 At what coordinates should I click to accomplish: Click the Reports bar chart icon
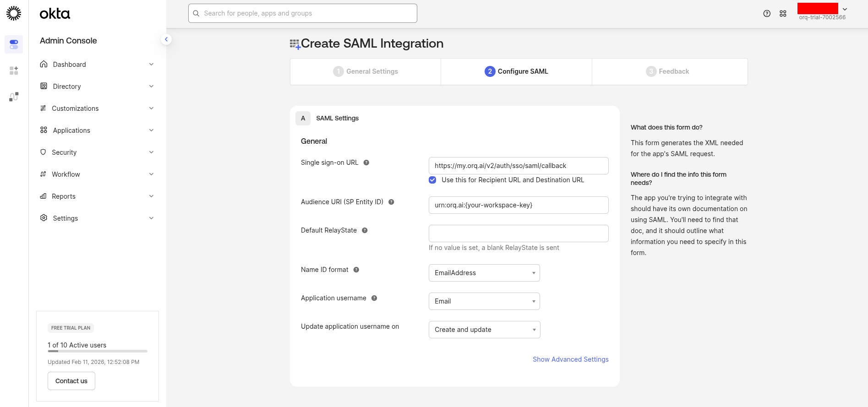[43, 196]
